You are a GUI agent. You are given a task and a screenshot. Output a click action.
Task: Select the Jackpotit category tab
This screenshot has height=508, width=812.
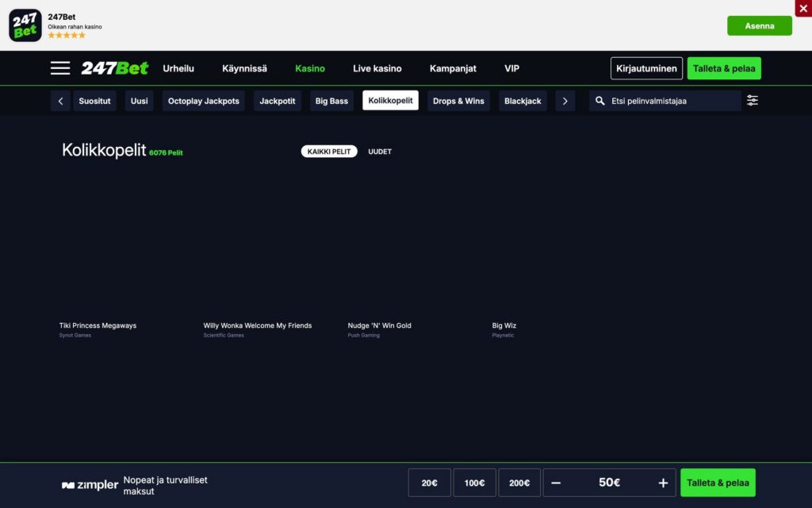[277, 101]
